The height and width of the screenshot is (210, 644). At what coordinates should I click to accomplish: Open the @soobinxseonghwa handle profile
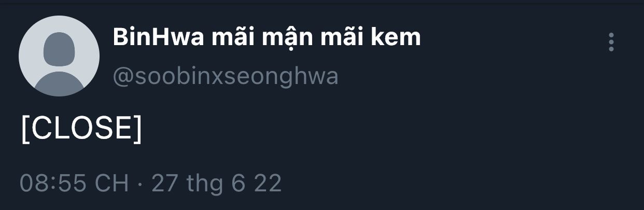pyautogui.click(x=226, y=76)
